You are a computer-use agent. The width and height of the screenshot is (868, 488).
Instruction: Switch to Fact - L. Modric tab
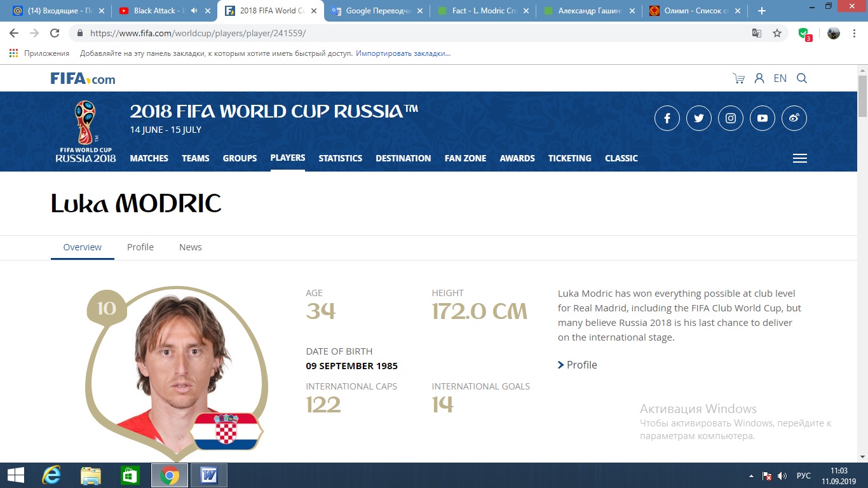pos(483,11)
